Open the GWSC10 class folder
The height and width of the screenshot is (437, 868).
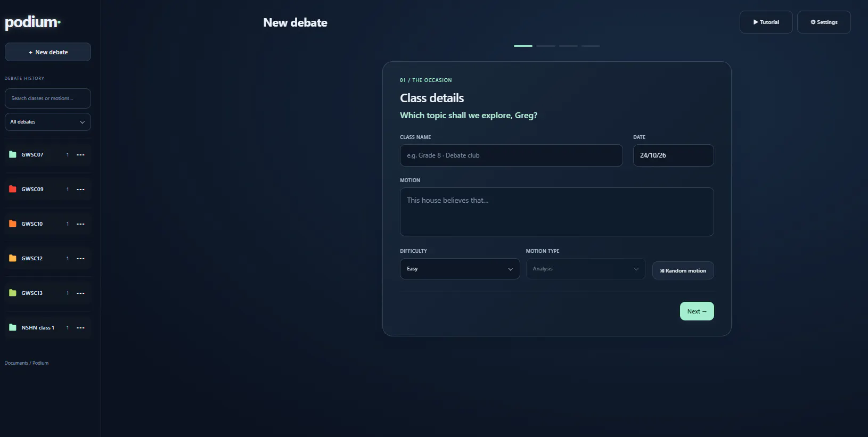click(x=48, y=224)
